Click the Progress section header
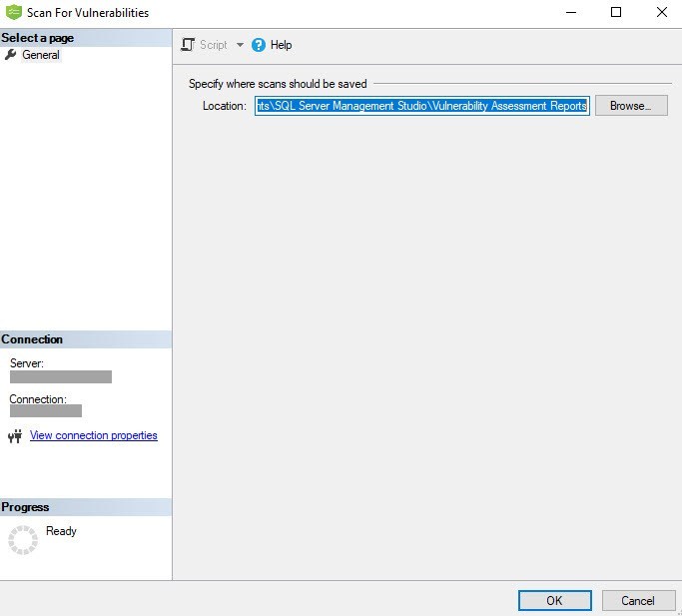This screenshot has height=616, width=682. [x=26, y=507]
